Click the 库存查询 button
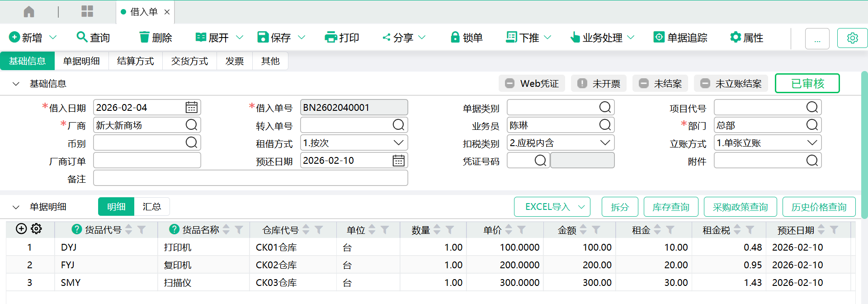 pos(670,207)
